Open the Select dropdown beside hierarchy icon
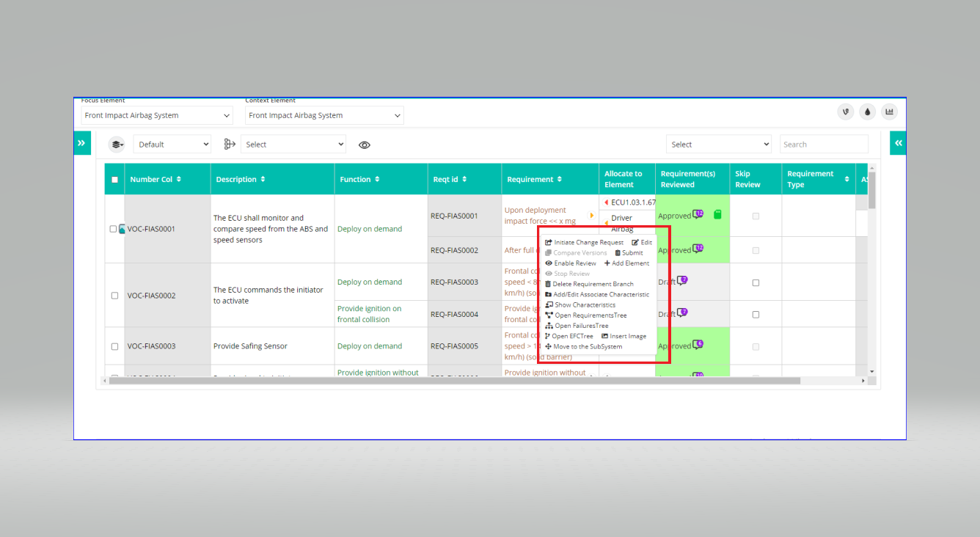 tap(293, 145)
